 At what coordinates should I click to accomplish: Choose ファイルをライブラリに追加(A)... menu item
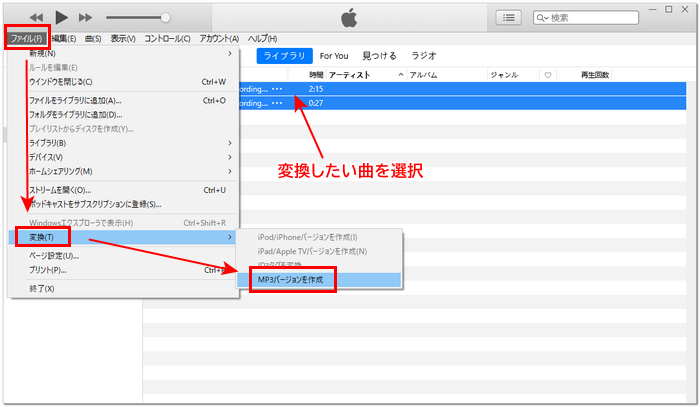(123, 101)
